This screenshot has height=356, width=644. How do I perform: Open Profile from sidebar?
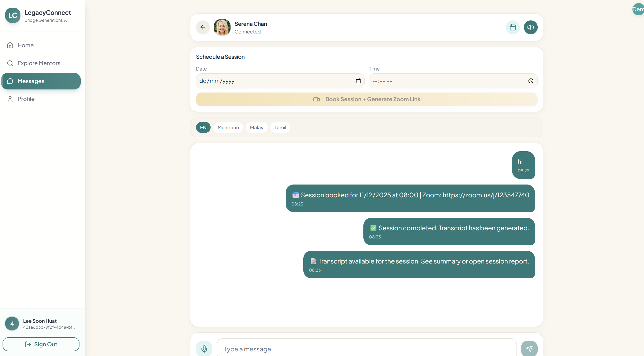coord(26,99)
